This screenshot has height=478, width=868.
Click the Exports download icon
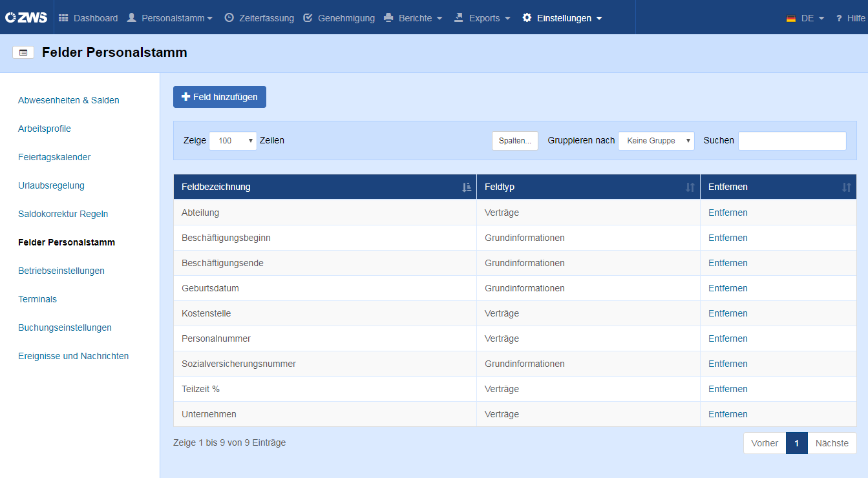click(x=459, y=18)
